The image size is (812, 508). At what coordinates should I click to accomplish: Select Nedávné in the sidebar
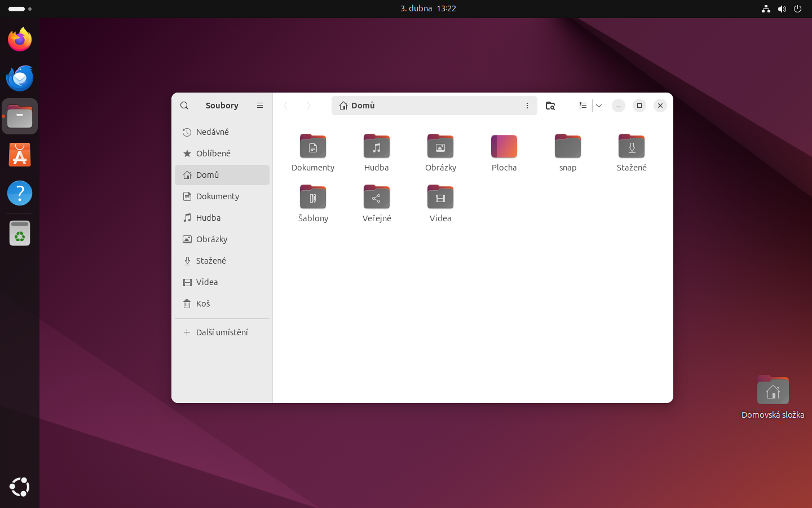point(213,132)
